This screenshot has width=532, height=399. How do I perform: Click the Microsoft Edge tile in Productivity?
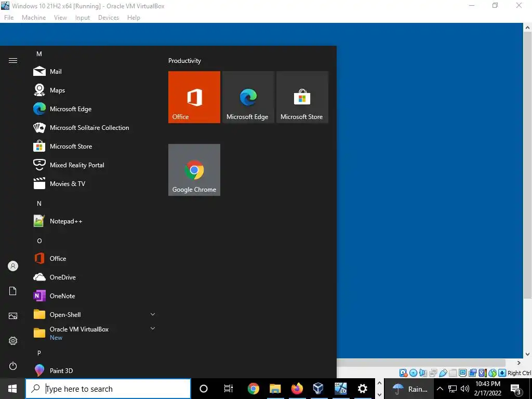coord(248,97)
